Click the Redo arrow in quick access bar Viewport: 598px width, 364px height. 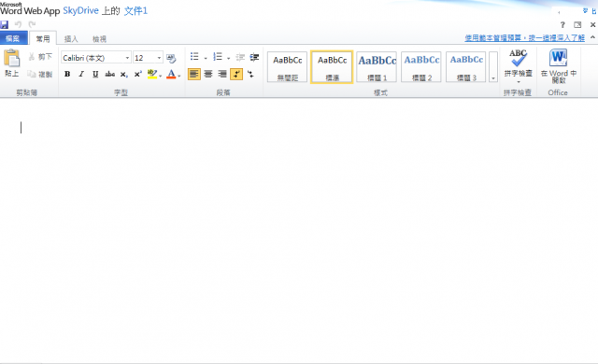pyautogui.click(x=32, y=25)
